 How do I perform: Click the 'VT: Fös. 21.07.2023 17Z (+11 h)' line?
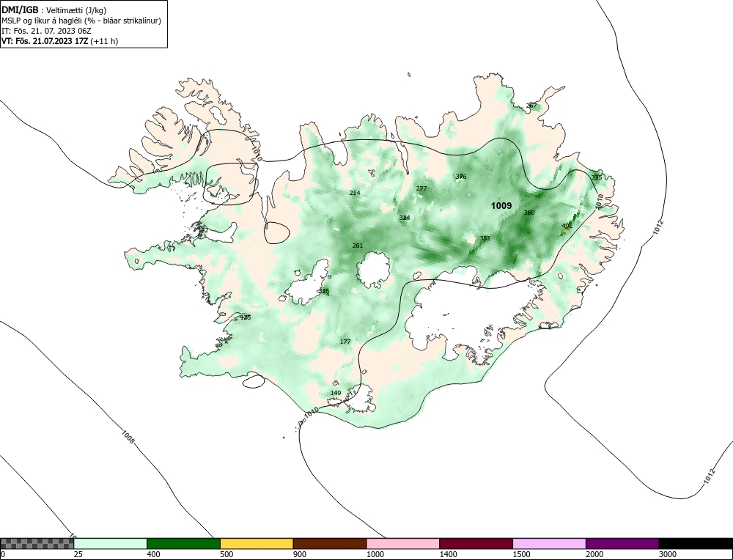pyautogui.click(x=60, y=41)
